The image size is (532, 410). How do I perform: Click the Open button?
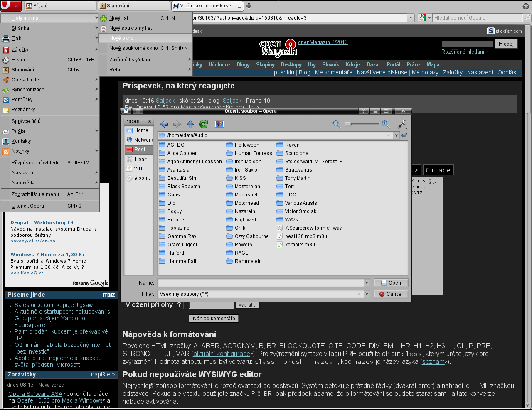click(x=391, y=283)
